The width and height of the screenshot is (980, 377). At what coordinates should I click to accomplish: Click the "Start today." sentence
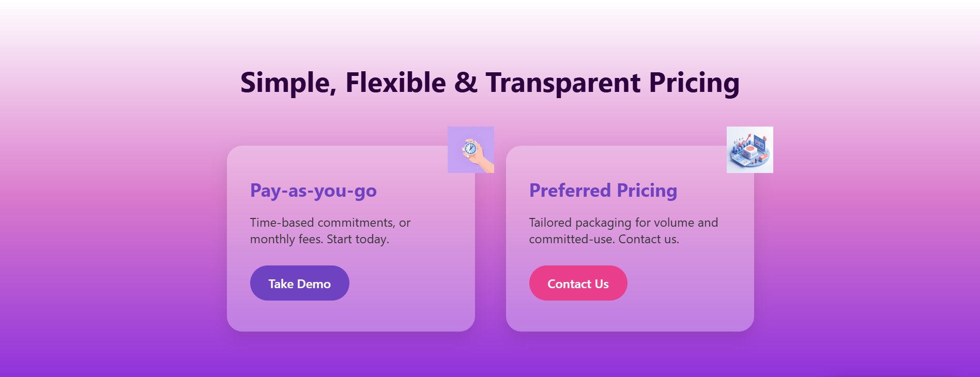pyautogui.click(x=358, y=239)
